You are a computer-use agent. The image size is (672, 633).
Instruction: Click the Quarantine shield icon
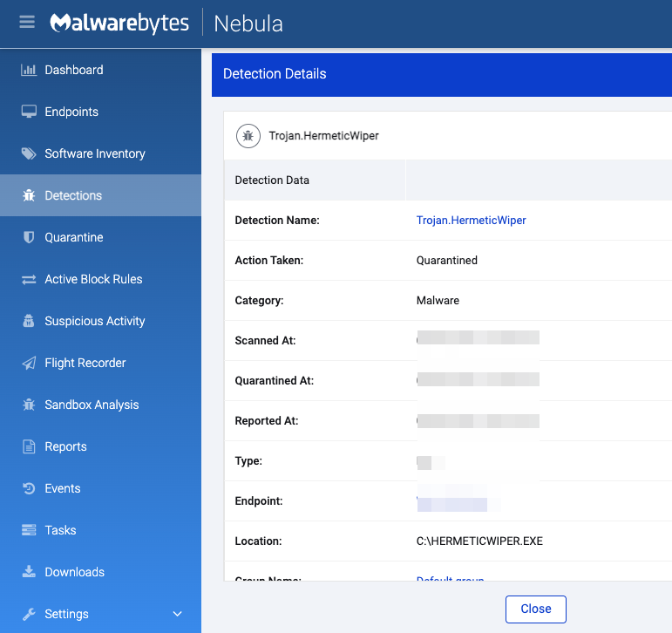[x=29, y=237]
